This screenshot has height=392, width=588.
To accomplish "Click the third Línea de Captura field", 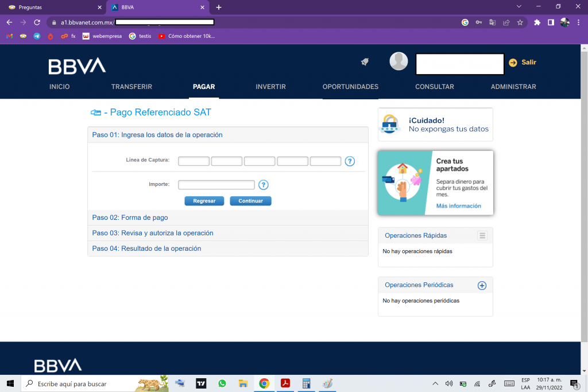I will coord(260,161).
